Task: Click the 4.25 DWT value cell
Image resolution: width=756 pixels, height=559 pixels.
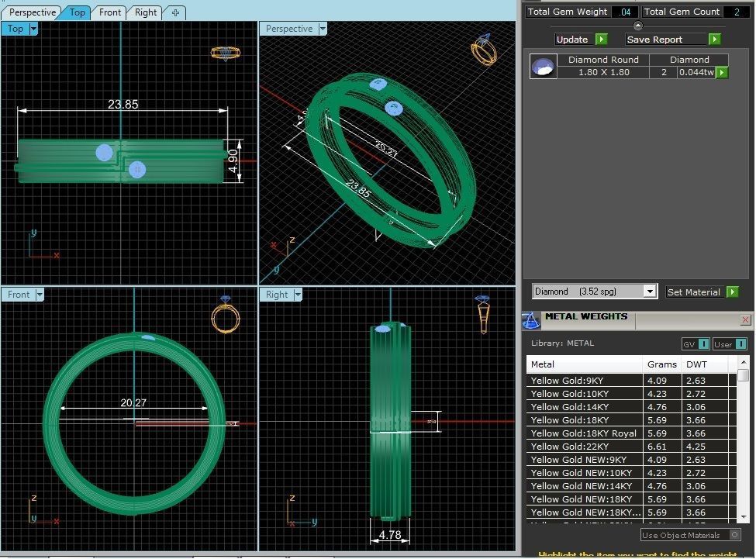Action: pos(704,447)
